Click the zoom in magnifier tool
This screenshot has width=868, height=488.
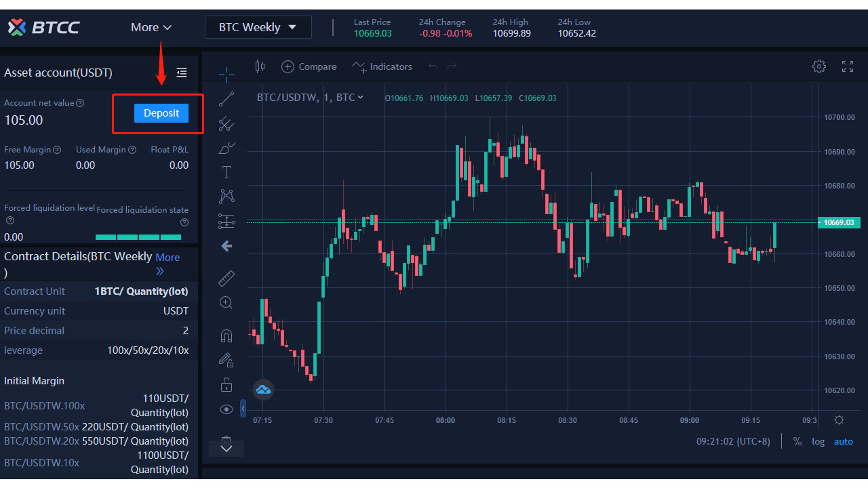tap(226, 302)
